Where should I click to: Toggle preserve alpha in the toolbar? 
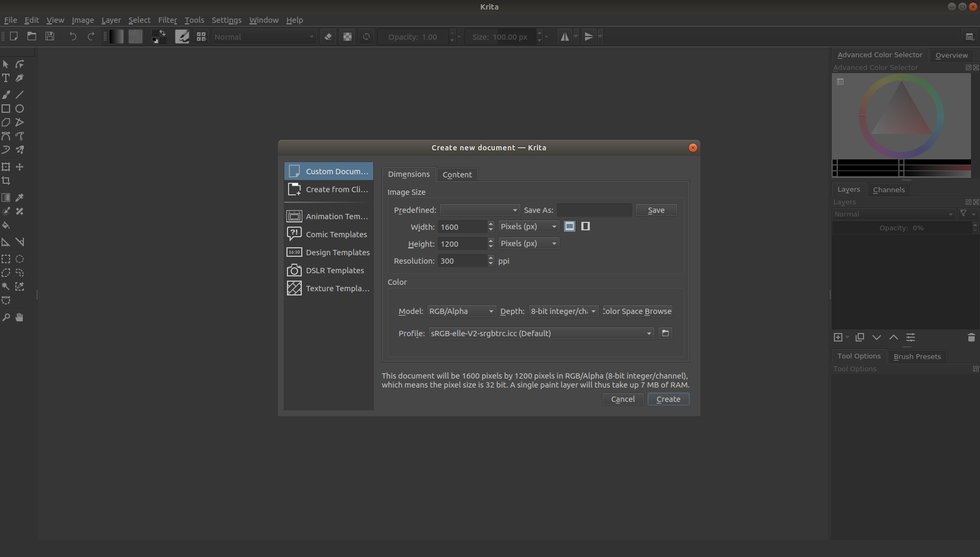(x=347, y=37)
